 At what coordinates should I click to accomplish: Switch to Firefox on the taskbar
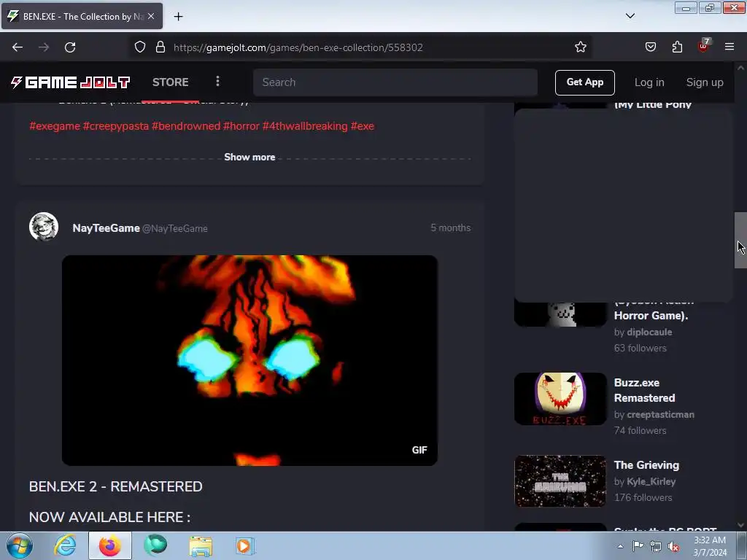[x=110, y=545]
